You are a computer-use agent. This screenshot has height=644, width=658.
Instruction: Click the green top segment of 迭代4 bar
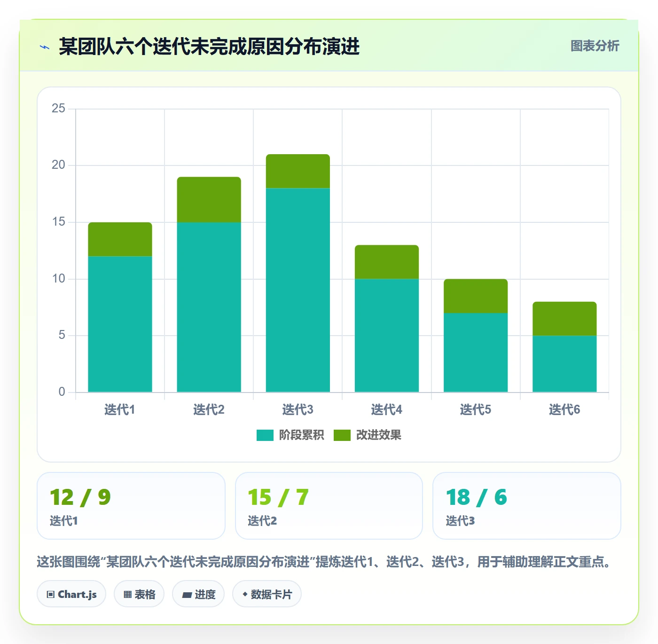click(x=387, y=262)
